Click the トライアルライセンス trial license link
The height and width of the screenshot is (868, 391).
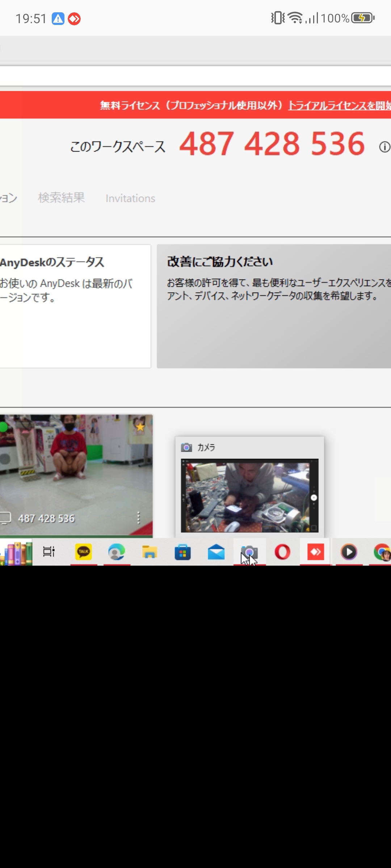point(339,106)
